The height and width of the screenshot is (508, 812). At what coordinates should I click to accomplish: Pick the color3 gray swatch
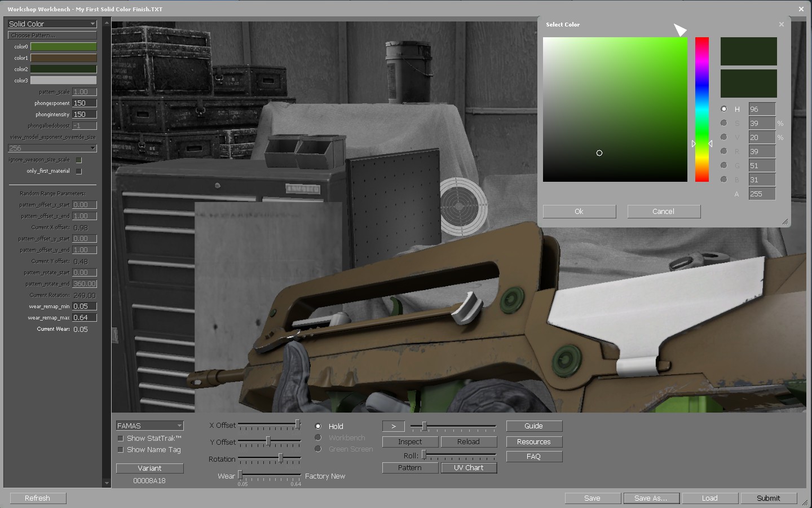(63, 80)
